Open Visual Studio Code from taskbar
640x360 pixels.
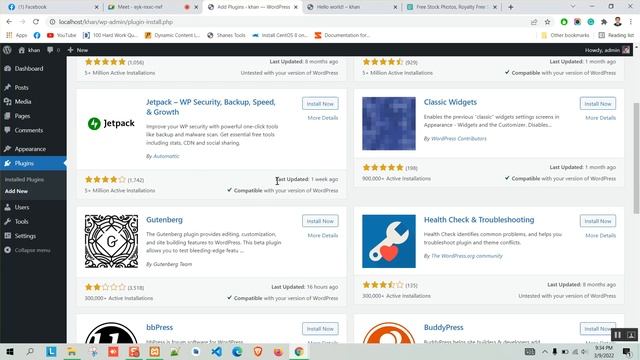point(217,351)
